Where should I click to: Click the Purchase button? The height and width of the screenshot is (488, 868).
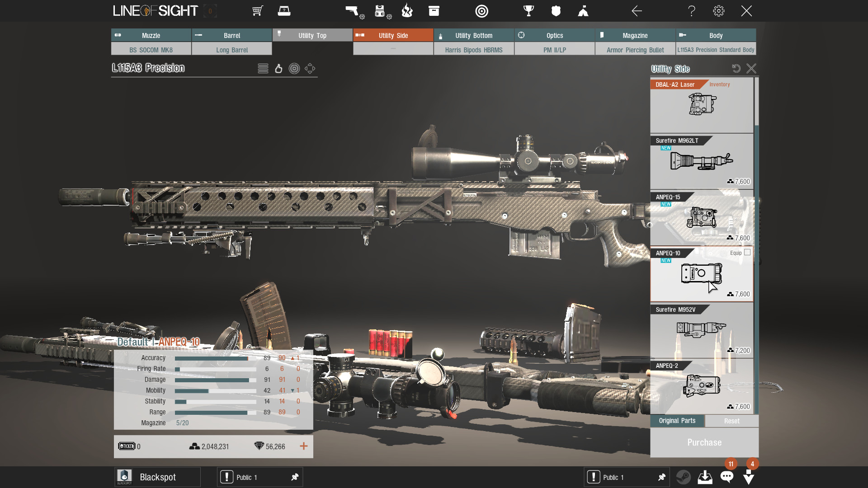pyautogui.click(x=704, y=442)
